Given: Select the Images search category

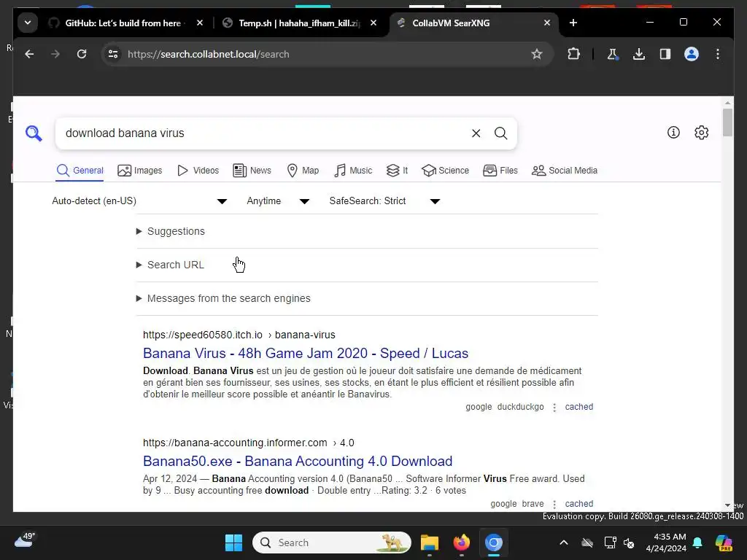Looking at the screenshot, I should point(139,171).
